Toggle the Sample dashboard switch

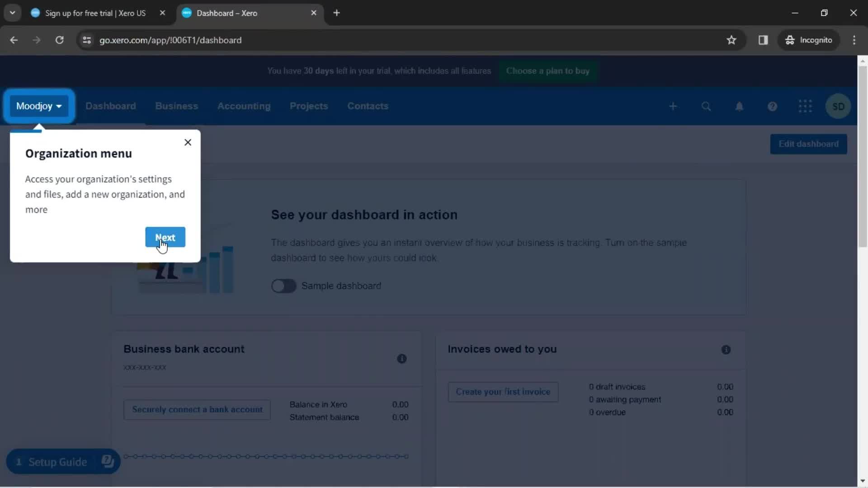pos(283,286)
